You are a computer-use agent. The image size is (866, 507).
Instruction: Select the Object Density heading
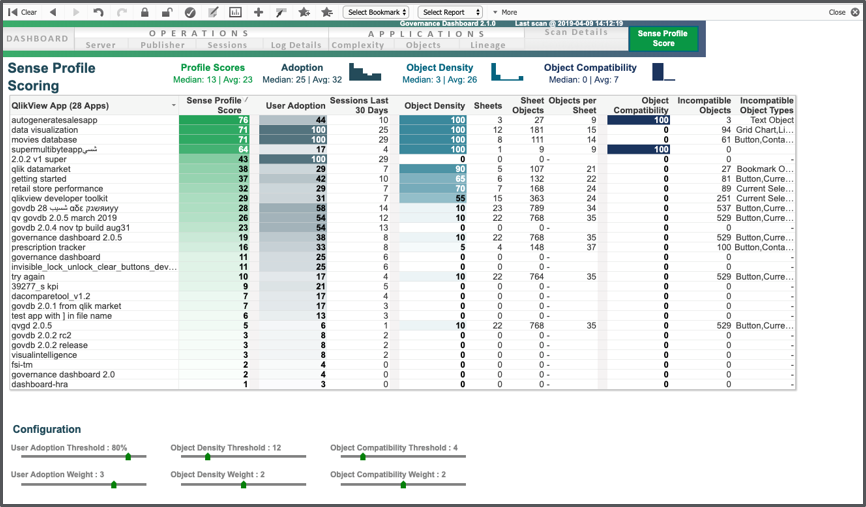click(x=440, y=67)
